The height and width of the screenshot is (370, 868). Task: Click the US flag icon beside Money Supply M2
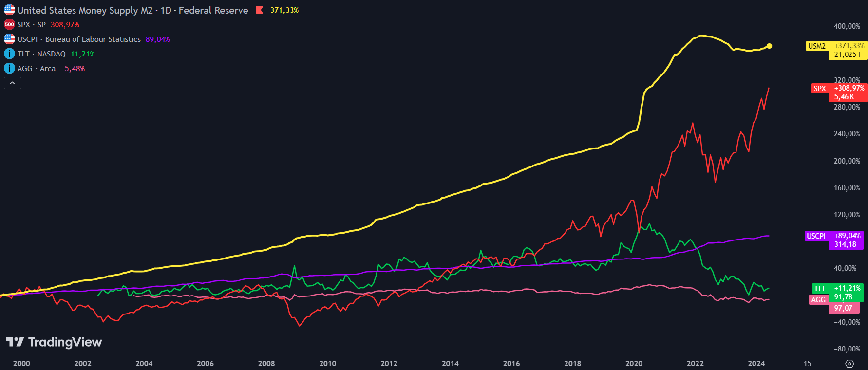tap(9, 10)
